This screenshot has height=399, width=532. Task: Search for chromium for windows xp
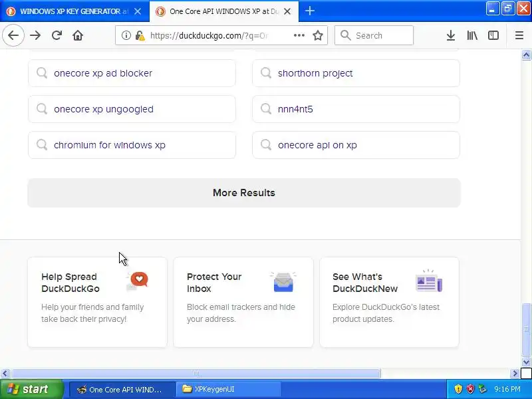[132, 145]
